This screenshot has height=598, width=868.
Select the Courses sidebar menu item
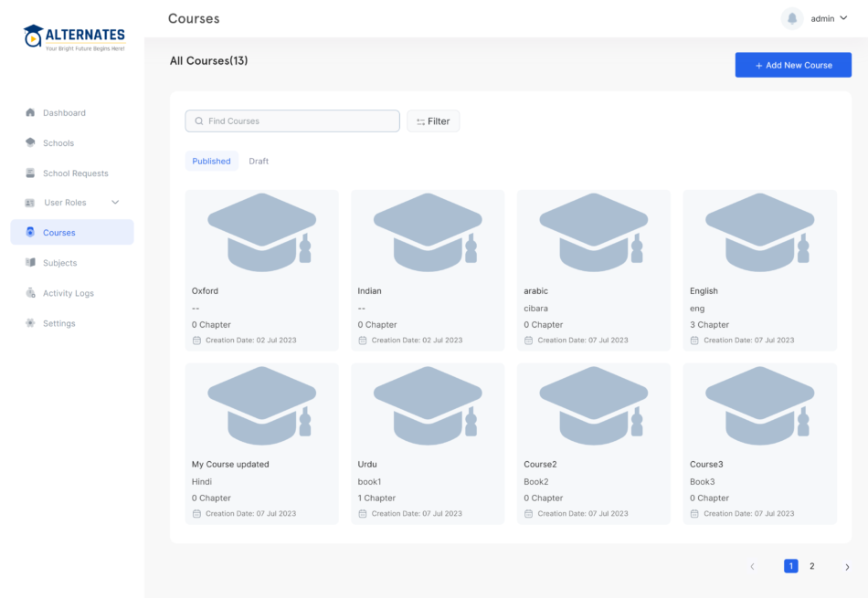tap(72, 232)
